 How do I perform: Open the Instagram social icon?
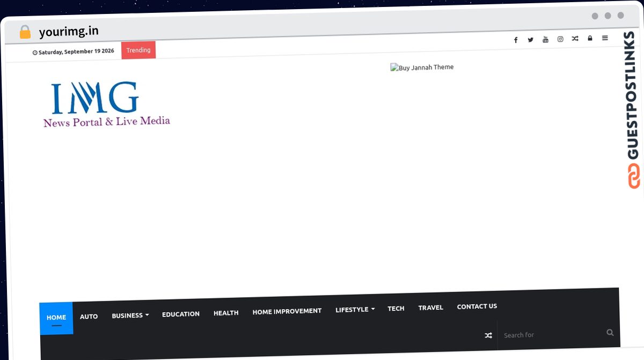tap(560, 39)
